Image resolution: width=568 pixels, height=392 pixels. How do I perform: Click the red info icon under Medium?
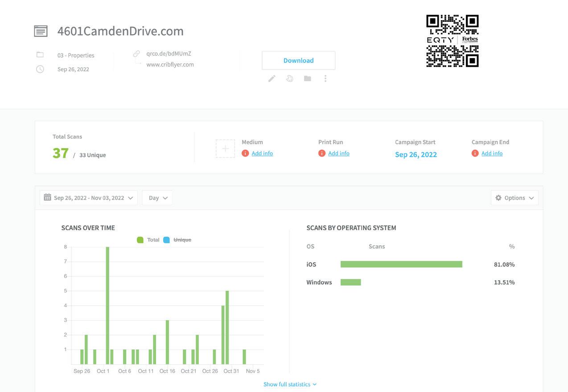coord(245,153)
